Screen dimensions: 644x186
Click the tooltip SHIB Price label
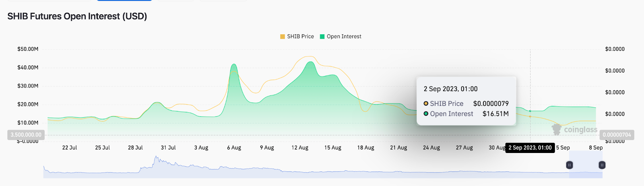pyautogui.click(x=446, y=103)
